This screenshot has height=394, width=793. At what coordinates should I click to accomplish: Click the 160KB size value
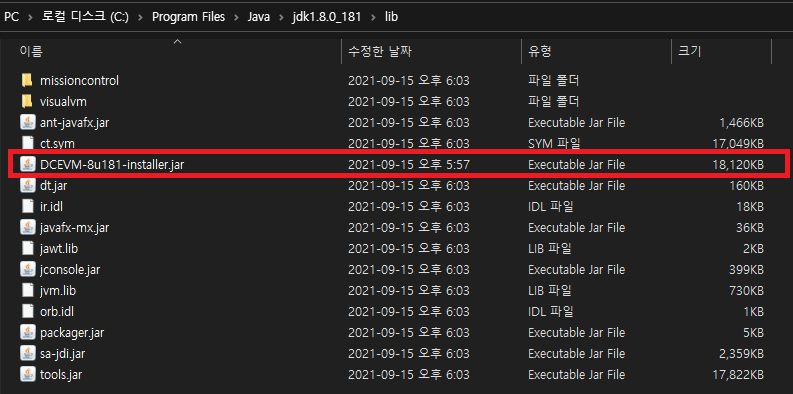pos(747,186)
